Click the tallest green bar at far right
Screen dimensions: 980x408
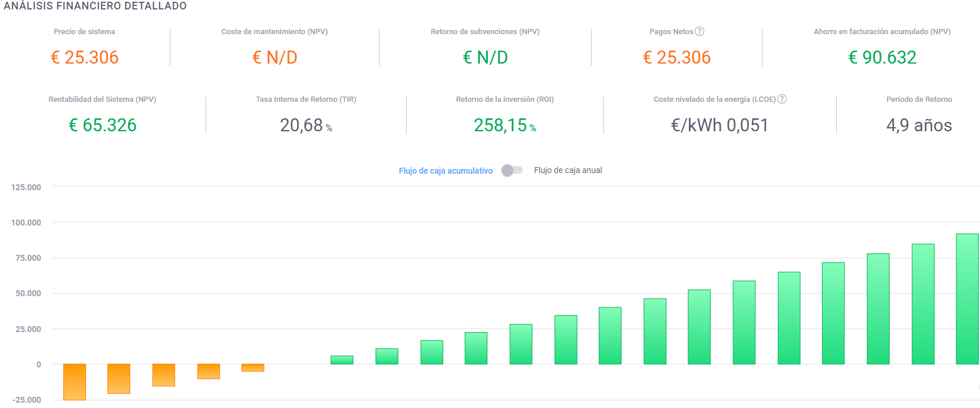pos(966,299)
